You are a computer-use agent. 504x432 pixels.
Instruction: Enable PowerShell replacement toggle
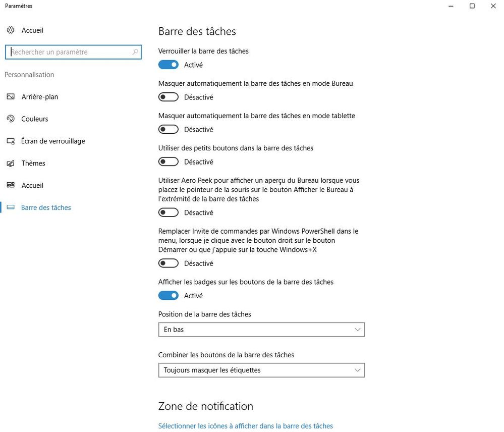point(169,263)
